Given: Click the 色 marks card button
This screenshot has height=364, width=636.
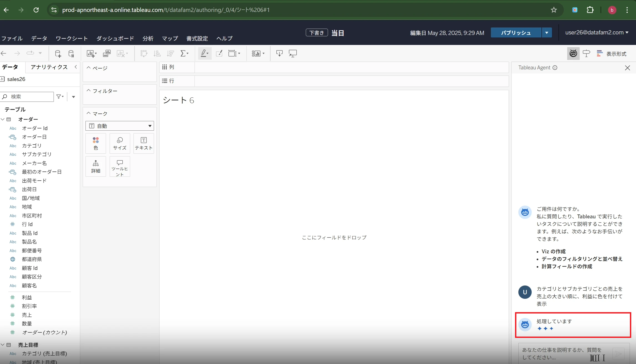Looking at the screenshot, I should (96, 143).
